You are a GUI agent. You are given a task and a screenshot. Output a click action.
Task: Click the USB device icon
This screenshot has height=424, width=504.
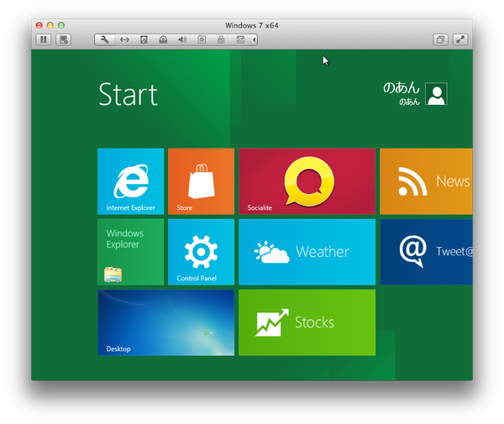point(221,39)
